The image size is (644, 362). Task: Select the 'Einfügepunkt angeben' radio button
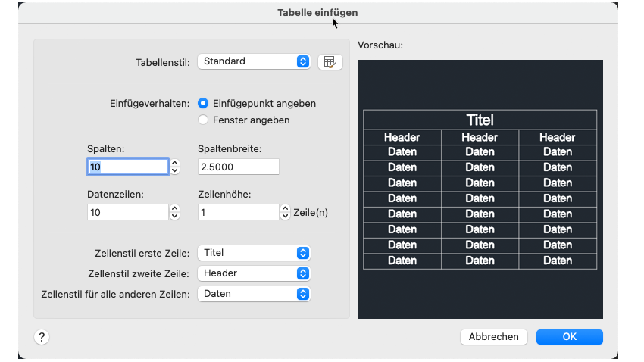click(x=202, y=103)
